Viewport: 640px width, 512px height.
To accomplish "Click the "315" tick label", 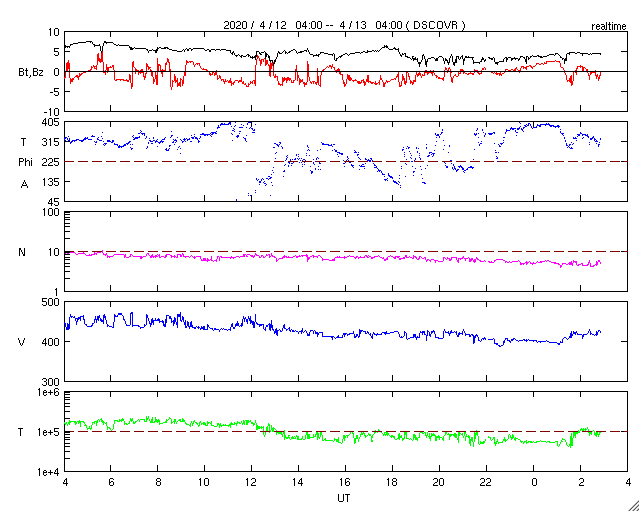I will (52, 142).
